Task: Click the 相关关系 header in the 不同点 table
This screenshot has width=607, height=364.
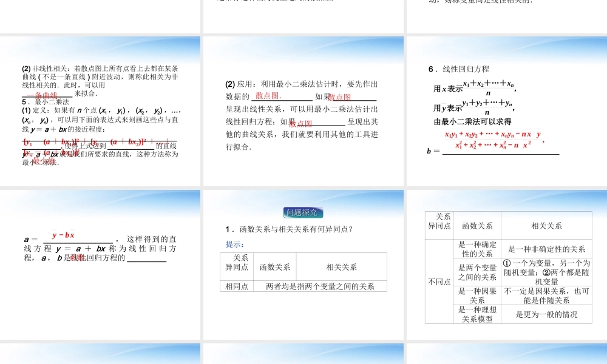Action: [547, 226]
